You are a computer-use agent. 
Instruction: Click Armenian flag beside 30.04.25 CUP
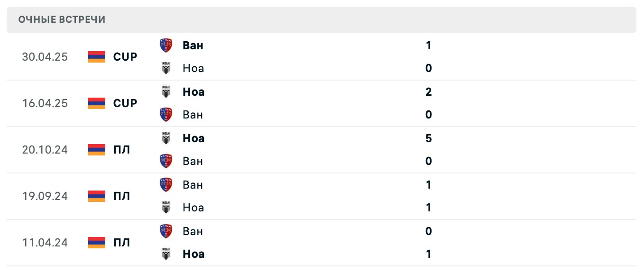(97, 57)
